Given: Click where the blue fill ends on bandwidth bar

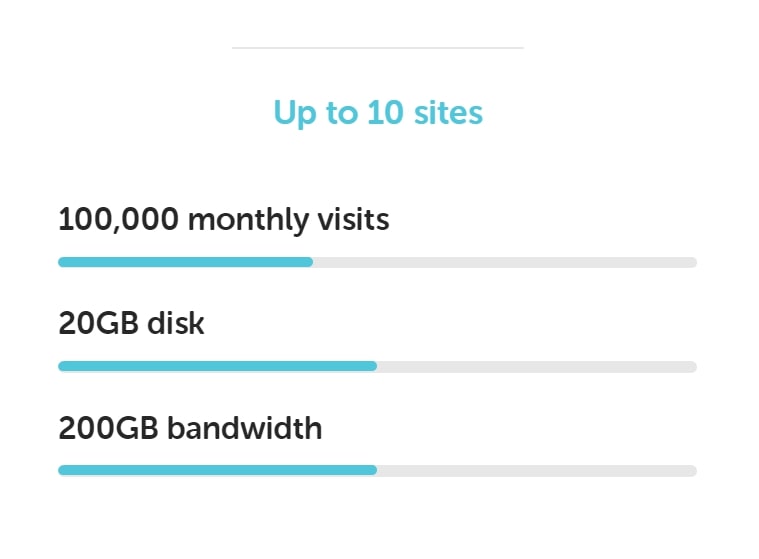Looking at the screenshot, I should (376, 470).
